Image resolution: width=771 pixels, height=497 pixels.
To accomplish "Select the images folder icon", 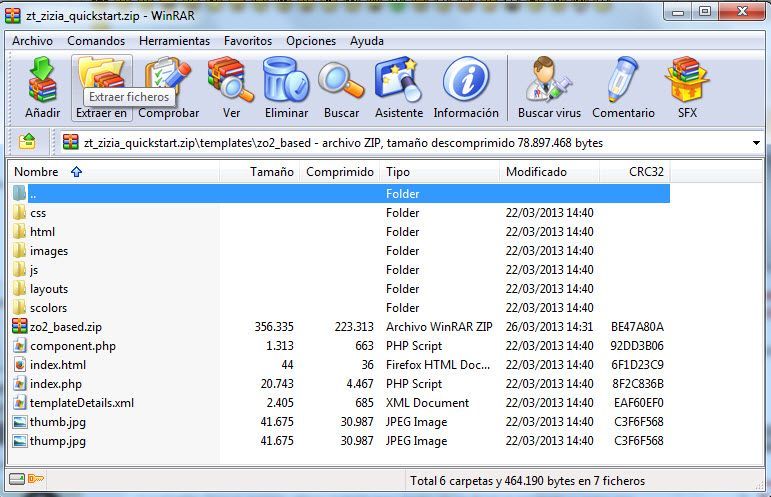I will click(x=20, y=251).
